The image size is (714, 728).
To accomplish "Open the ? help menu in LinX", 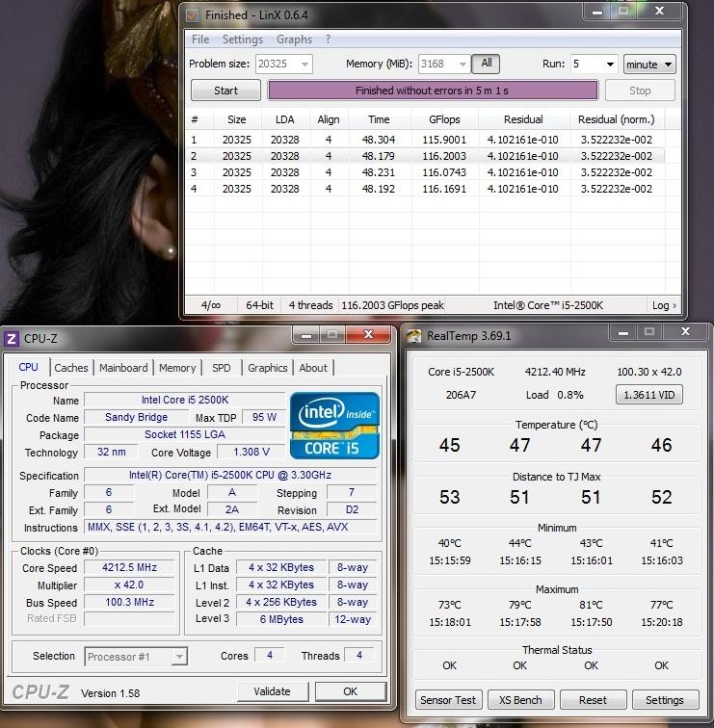I will (328, 39).
